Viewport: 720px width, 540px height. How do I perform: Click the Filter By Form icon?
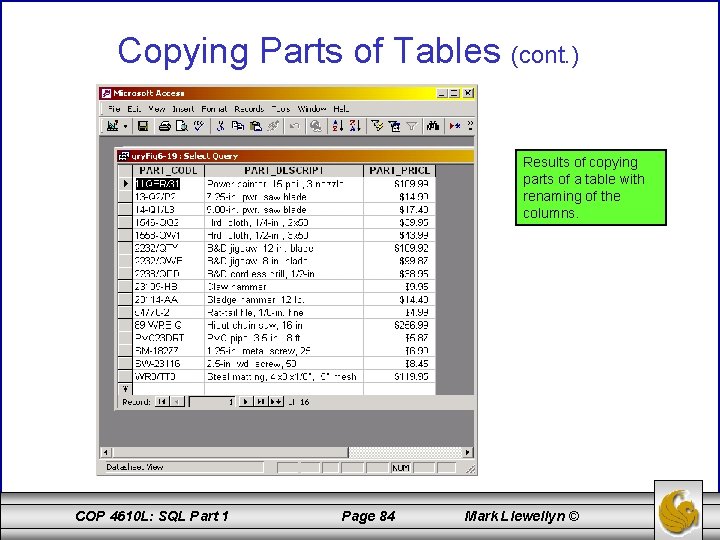(394, 126)
